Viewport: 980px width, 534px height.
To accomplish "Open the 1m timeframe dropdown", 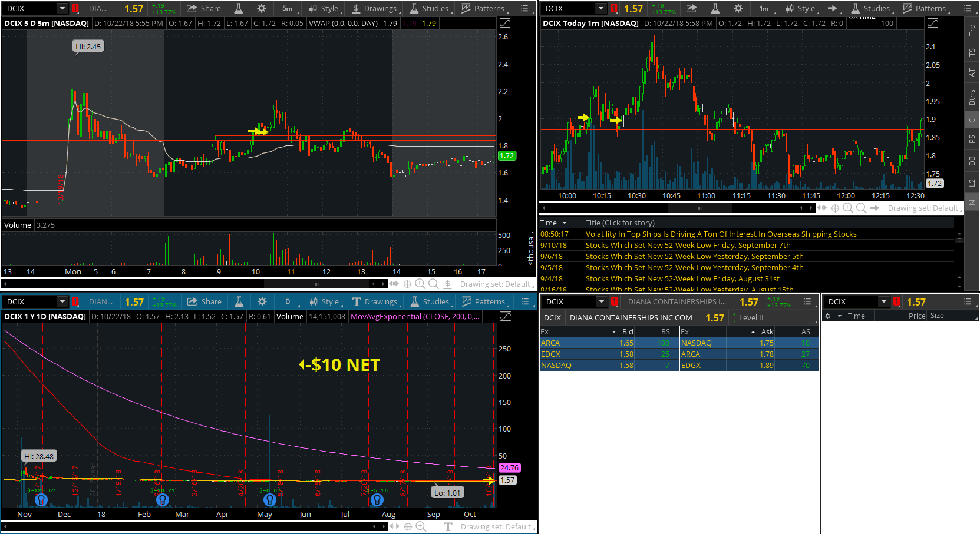I will pyautogui.click(x=765, y=8).
